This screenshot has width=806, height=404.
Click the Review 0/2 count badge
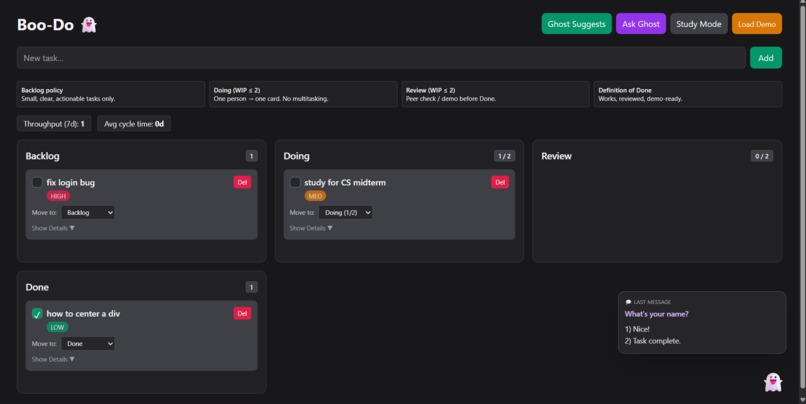(x=762, y=156)
